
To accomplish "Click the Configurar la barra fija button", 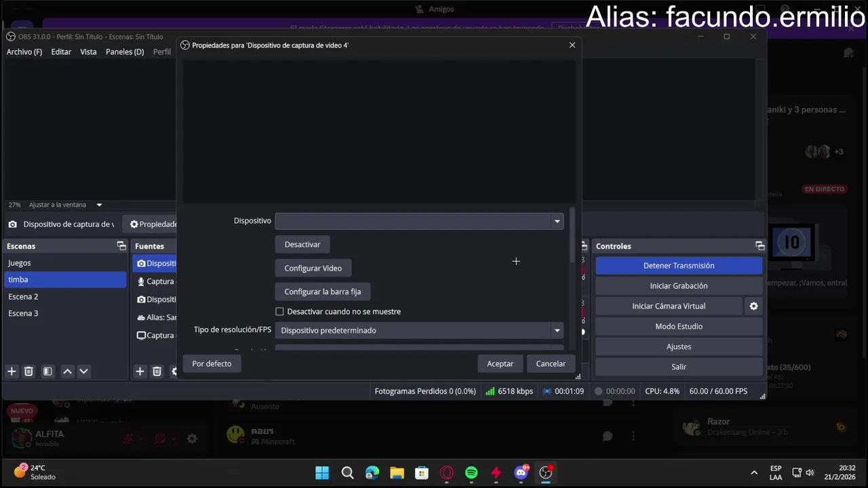I will tap(323, 292).
